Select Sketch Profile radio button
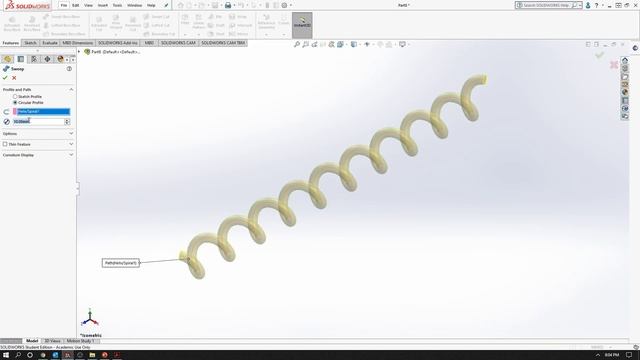 click(15, 97)
